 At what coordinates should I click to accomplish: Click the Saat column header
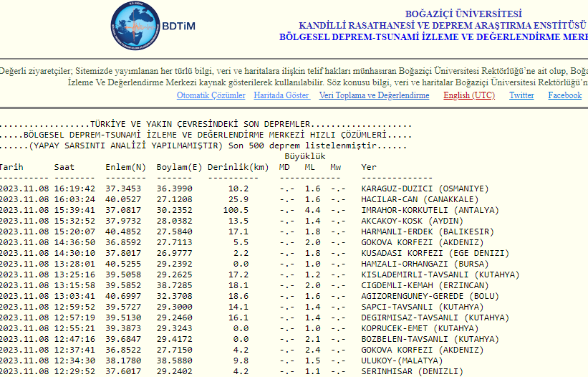[x=64, y=167]
